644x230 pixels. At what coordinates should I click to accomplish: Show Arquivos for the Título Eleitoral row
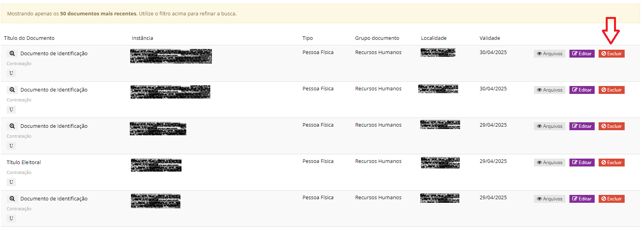[549, 163]
